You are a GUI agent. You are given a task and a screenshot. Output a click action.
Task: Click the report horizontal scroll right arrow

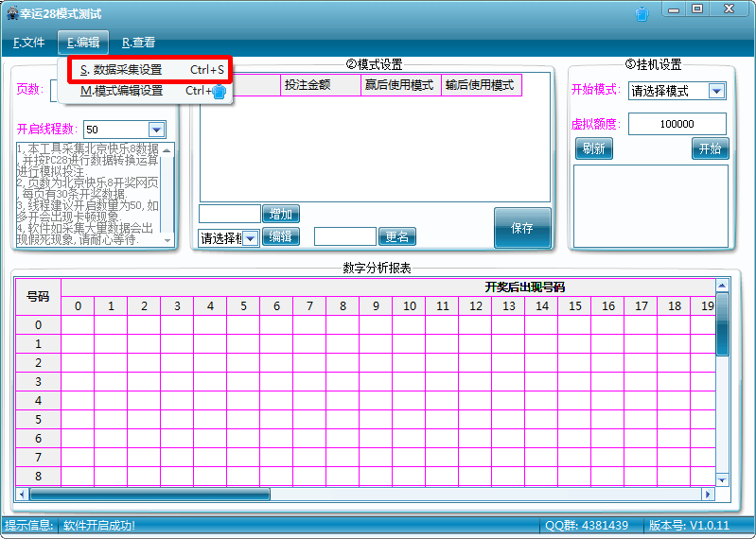(x=708, y=495)
